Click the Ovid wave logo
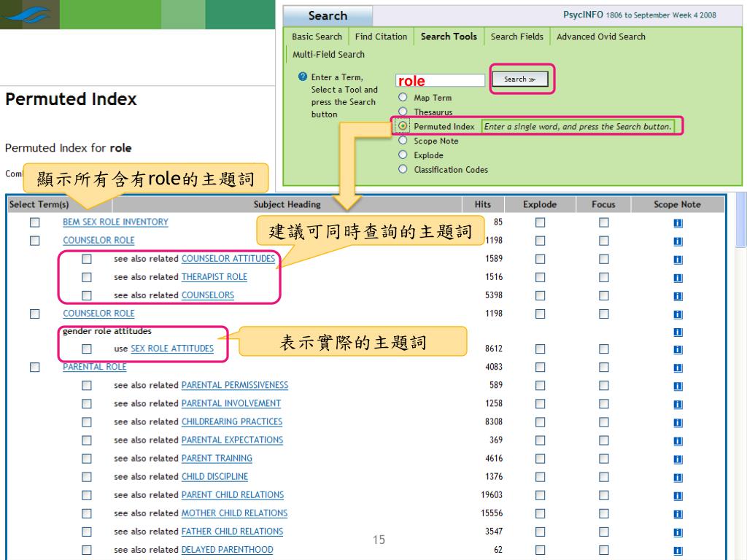 pyautogui.click(x=26, y=15)
